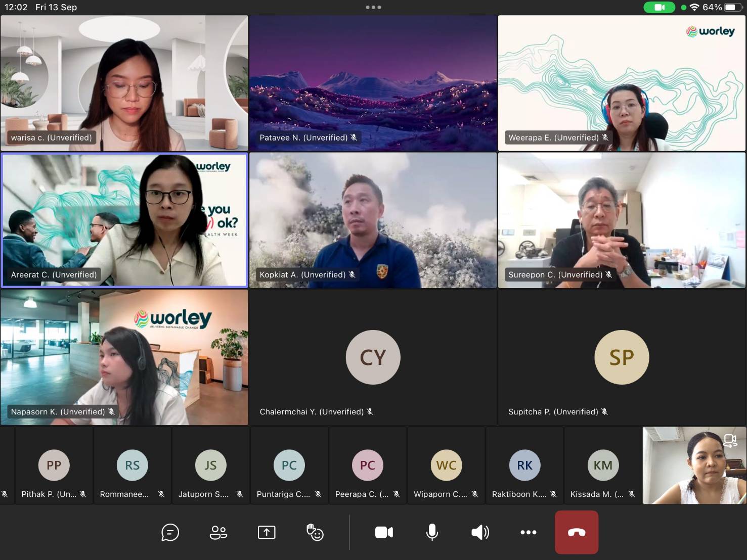Share content with upload icon
The height and width of the screenshot is (560, 747).
tap(267, 532)
